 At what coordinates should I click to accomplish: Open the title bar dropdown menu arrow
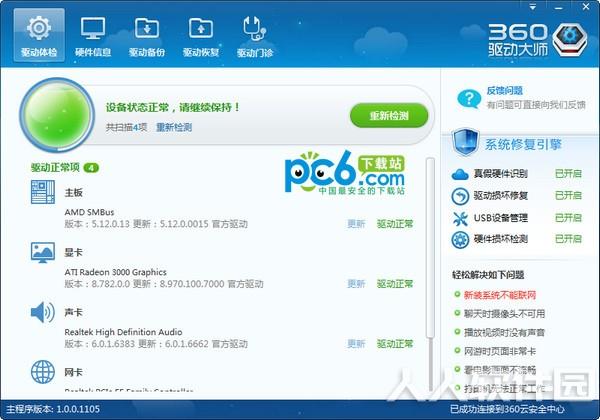[533, 7]
